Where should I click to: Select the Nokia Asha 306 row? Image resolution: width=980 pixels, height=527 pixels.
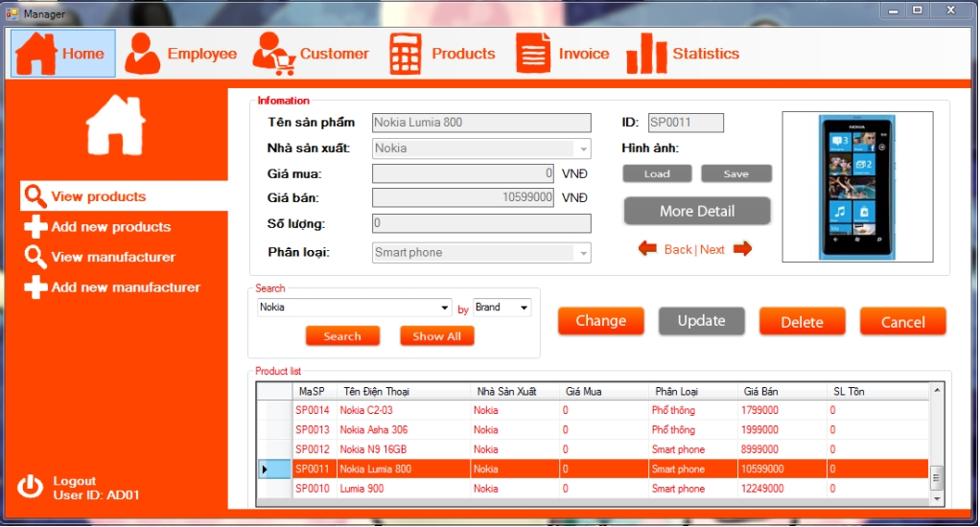point(593,429)
